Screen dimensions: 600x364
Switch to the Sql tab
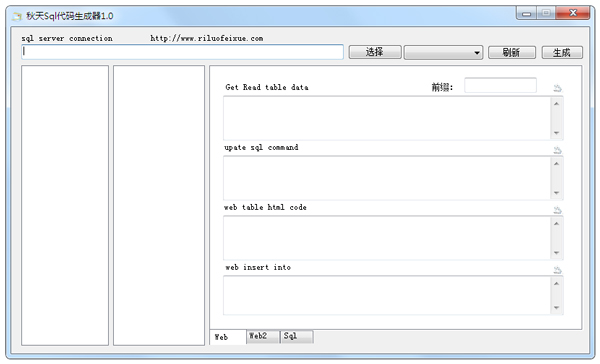pyautogui.click(x=297, y=336)
